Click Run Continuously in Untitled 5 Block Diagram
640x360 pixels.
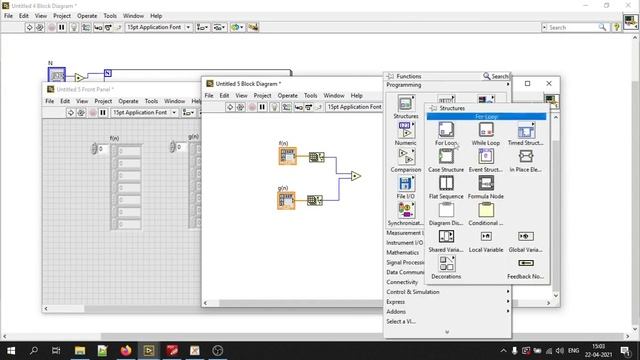[x=240, y=107]
